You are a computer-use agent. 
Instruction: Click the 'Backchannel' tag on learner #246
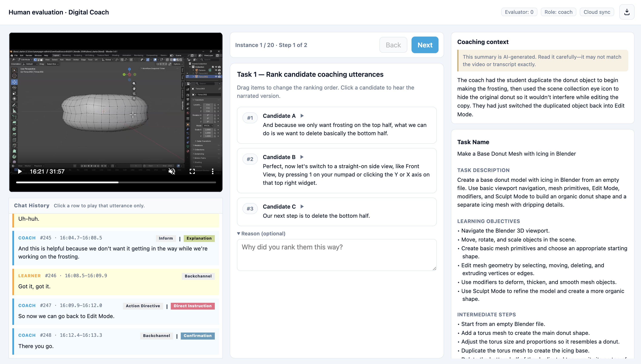coord(198,276)
